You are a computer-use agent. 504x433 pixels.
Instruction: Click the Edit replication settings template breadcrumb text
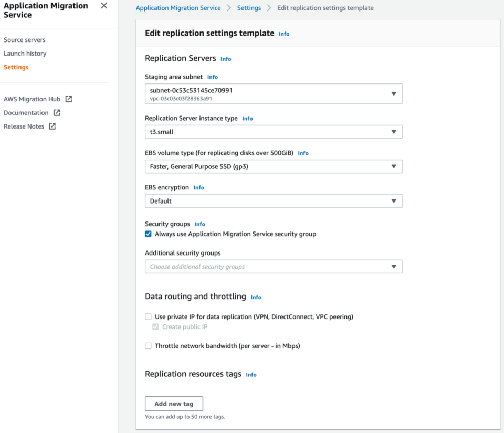[325, 8]
